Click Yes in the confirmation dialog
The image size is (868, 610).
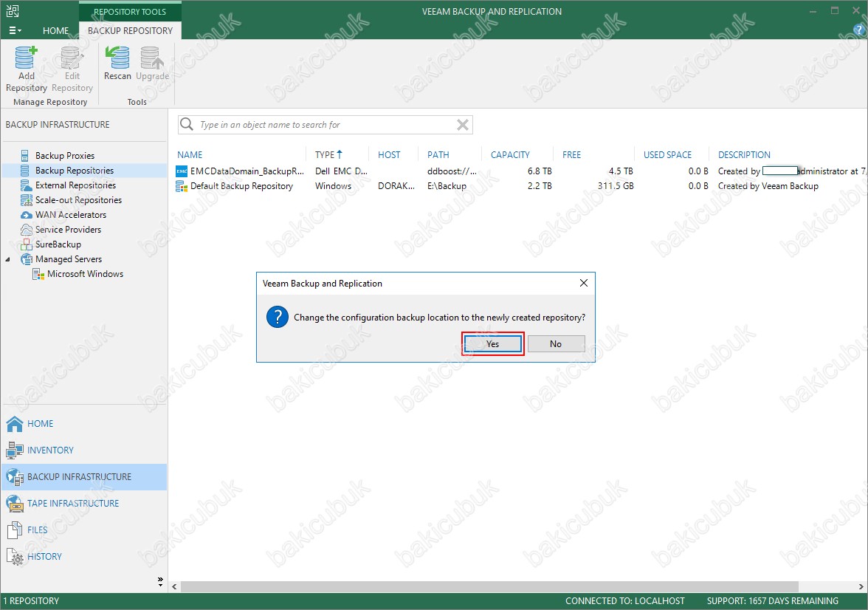pos(493,344)
